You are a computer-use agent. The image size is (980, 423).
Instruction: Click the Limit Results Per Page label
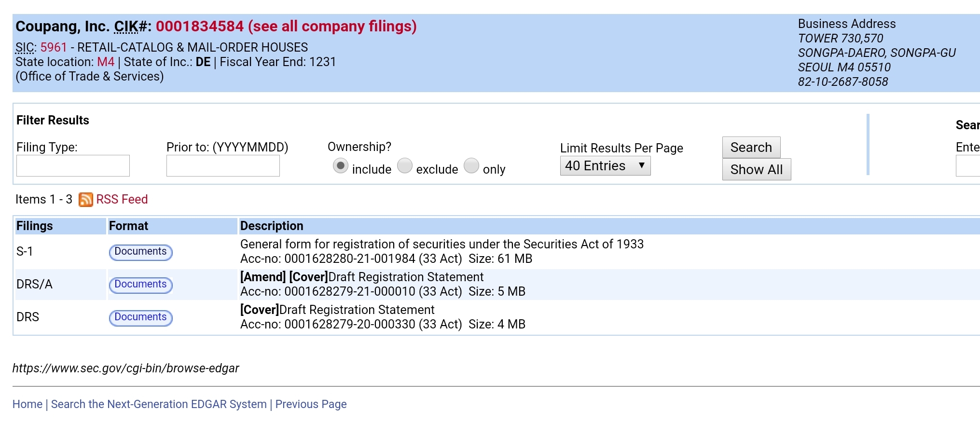[621, 148]
